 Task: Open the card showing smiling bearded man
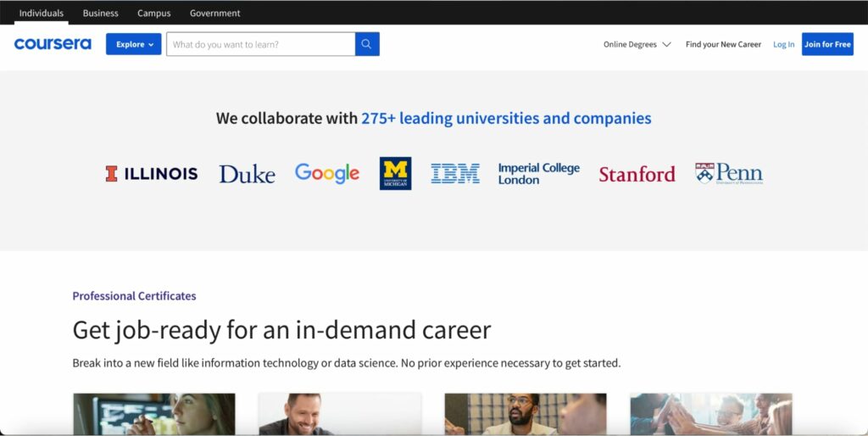[x=340, y=414]
